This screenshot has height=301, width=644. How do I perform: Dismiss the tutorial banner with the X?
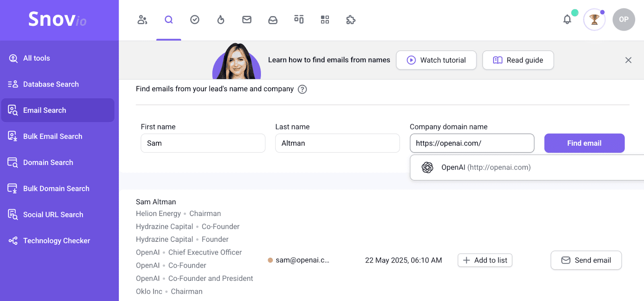click(628, 60)
